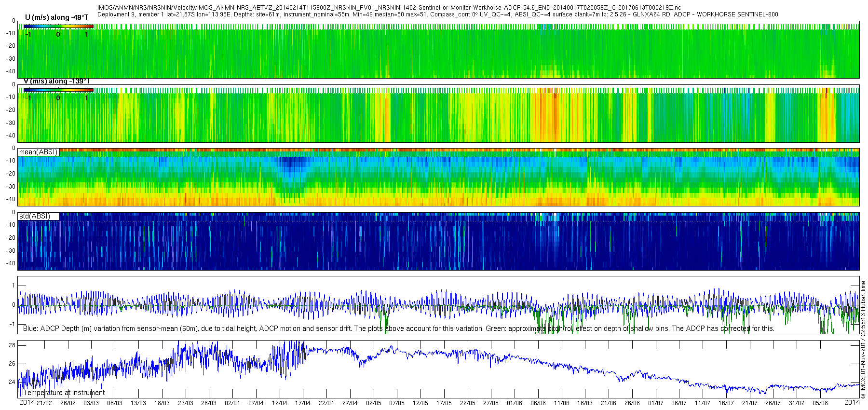This screenshot has width=868, height=410.
Task: Click the '27/05' date tick label
Action: tap(491, 403)
